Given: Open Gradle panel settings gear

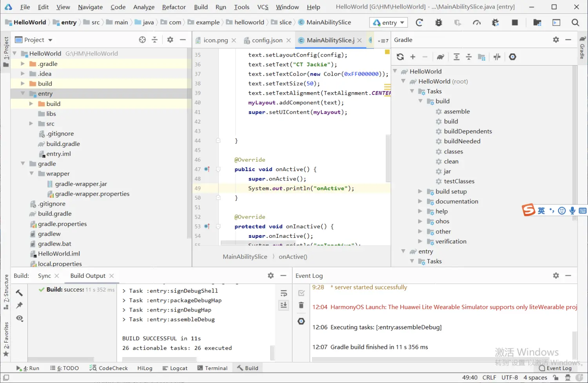Looking at the screenshot, I should tap(556, 40).
